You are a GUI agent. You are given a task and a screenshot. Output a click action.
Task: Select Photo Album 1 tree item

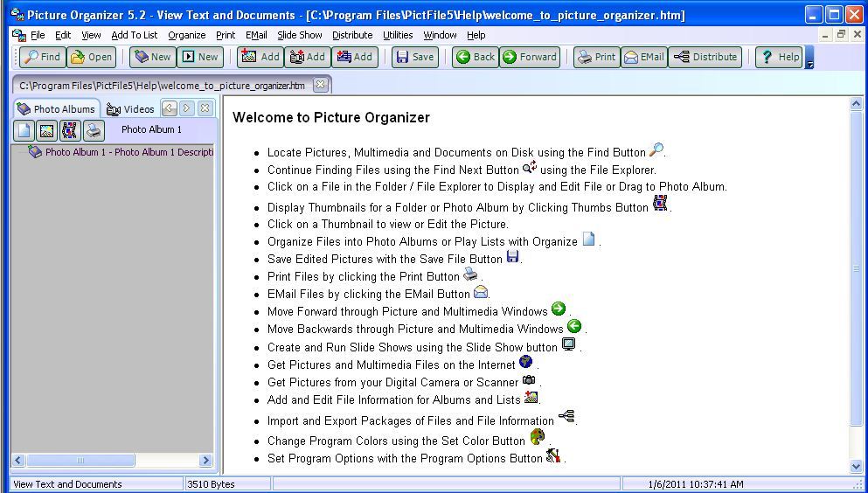121,151
